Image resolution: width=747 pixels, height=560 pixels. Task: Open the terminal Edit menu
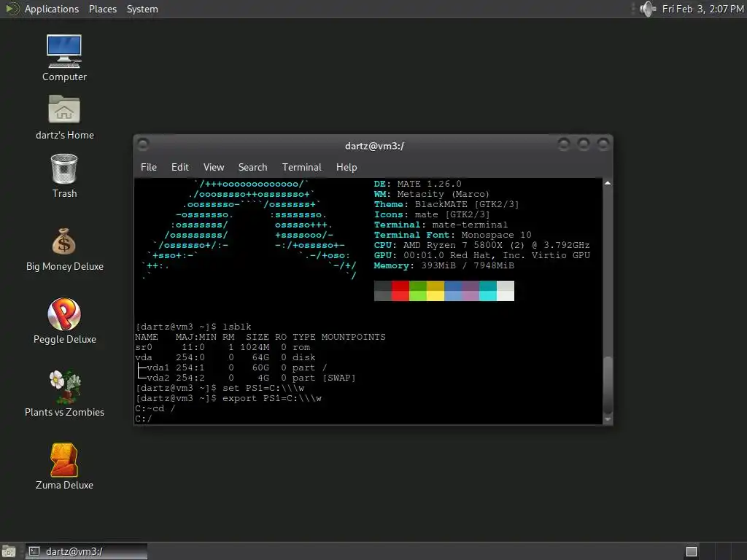coord(179,167)
